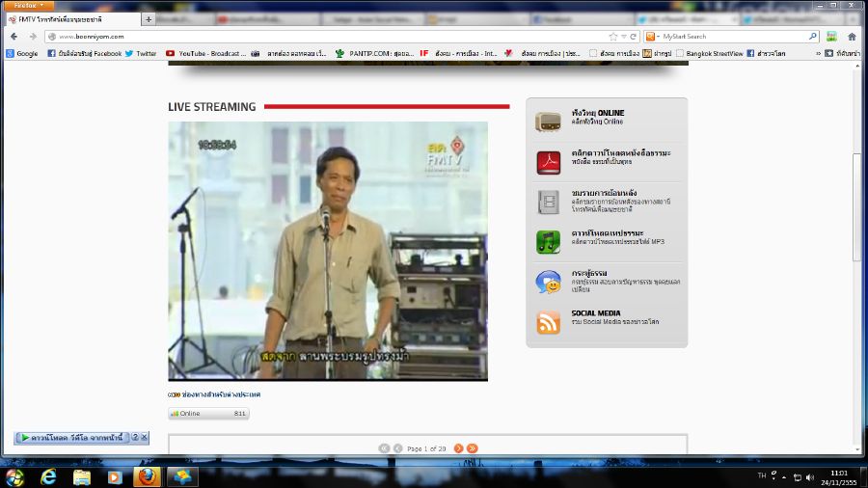Click the green add-on icon beside Home
Image resolution: width=868 pixels, height=488 pixels.
[831, 37]
